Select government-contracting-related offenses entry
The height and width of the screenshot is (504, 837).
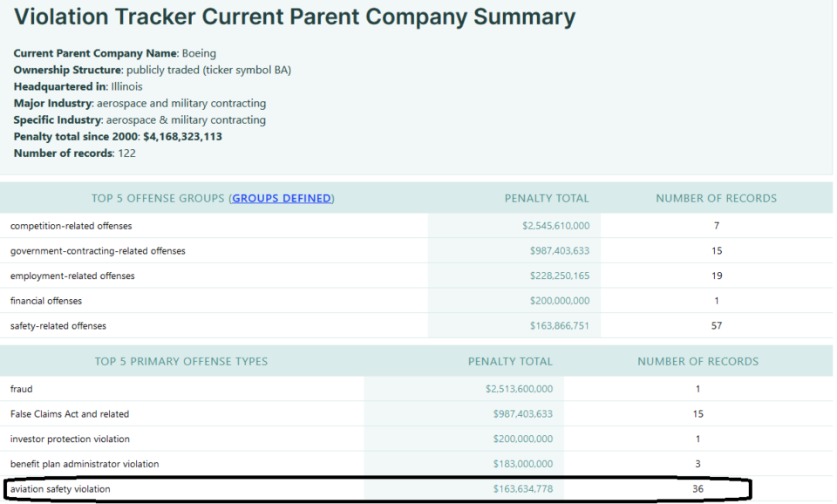[98, 251]
